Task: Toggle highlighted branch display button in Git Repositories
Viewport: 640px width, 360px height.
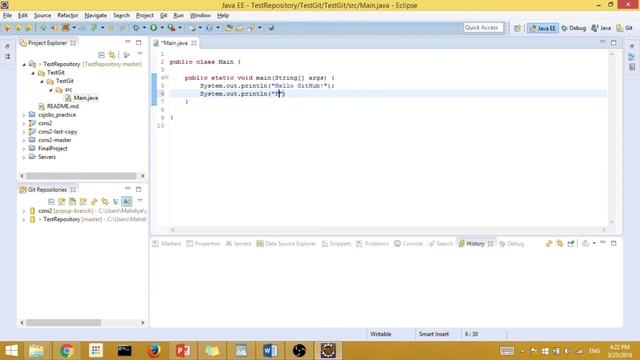Action: (x=127, y=201)
